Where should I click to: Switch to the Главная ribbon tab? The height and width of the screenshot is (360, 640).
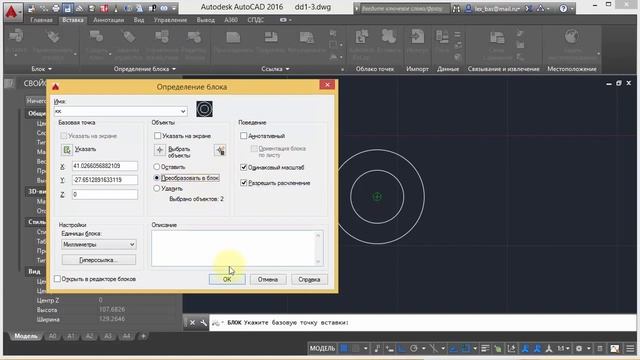pos(41,20)
